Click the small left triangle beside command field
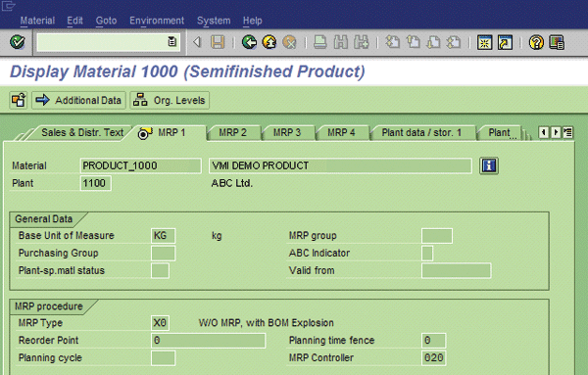The height and width of the screenshot is (375, 588). pos(197,41)
